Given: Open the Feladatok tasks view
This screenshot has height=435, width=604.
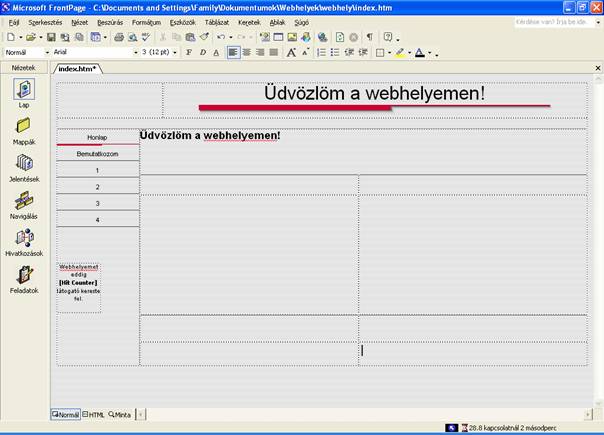Looking at the screenshot, I should click(24, 276).
